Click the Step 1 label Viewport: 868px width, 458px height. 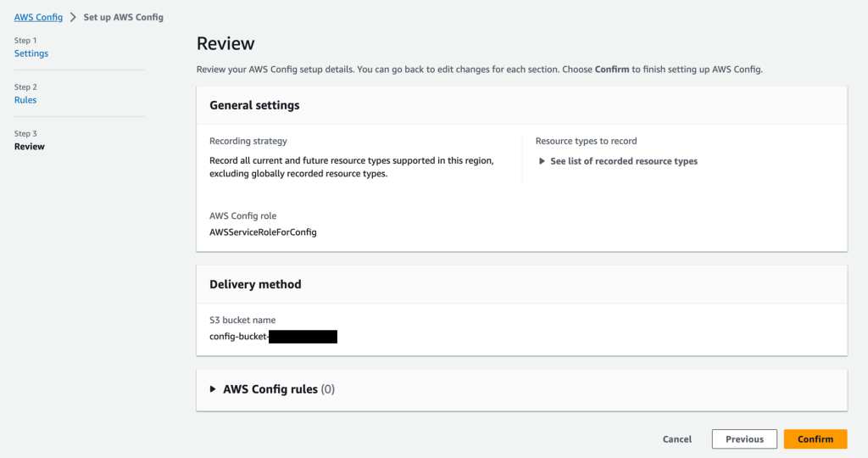(x=25, y=41)
